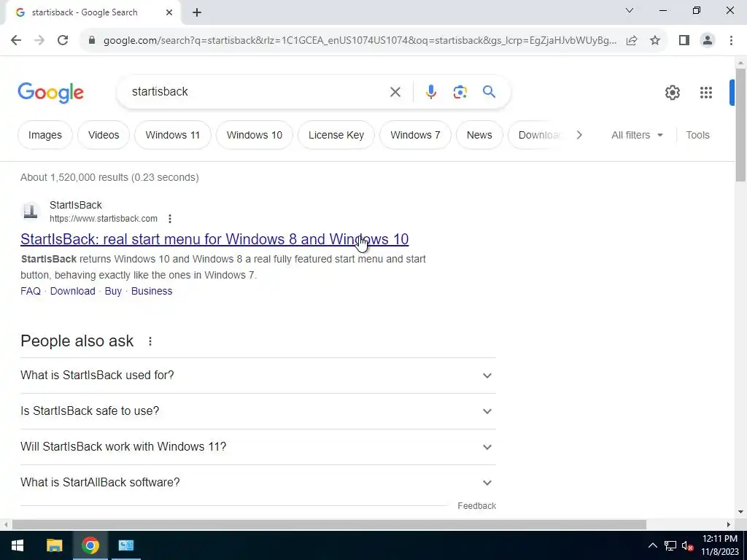
Task: View site information lock icon
Action: pos(92,41)
